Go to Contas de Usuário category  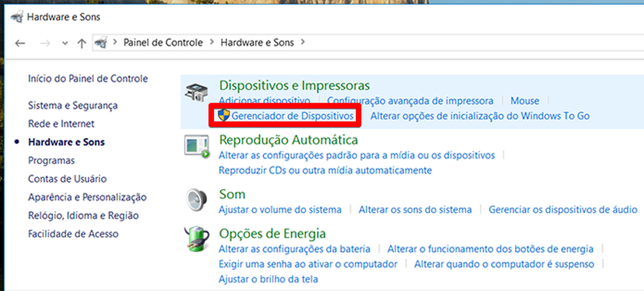click(67, 179)
